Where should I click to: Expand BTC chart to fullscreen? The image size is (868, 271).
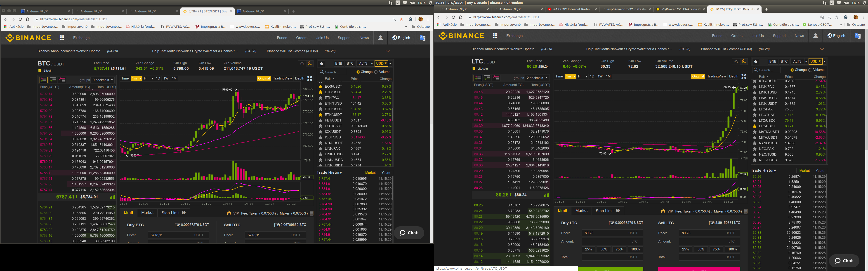coord(310,78)
